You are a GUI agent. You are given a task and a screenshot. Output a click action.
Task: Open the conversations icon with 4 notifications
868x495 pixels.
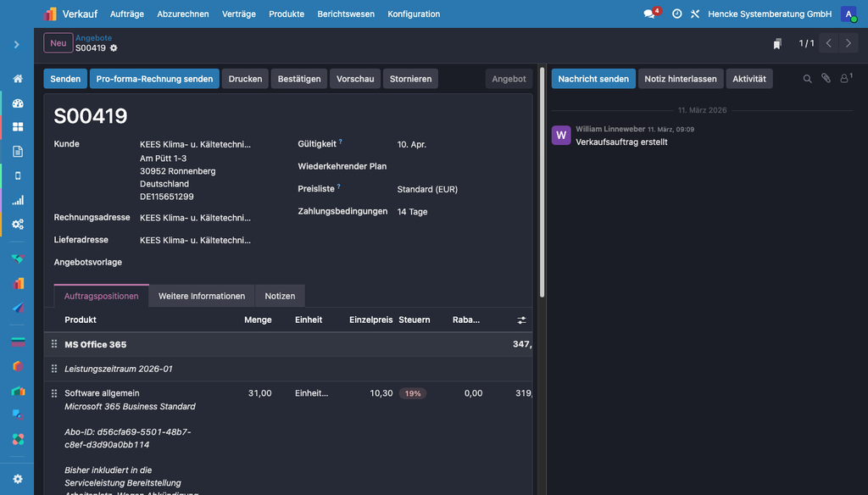(650, 14)
